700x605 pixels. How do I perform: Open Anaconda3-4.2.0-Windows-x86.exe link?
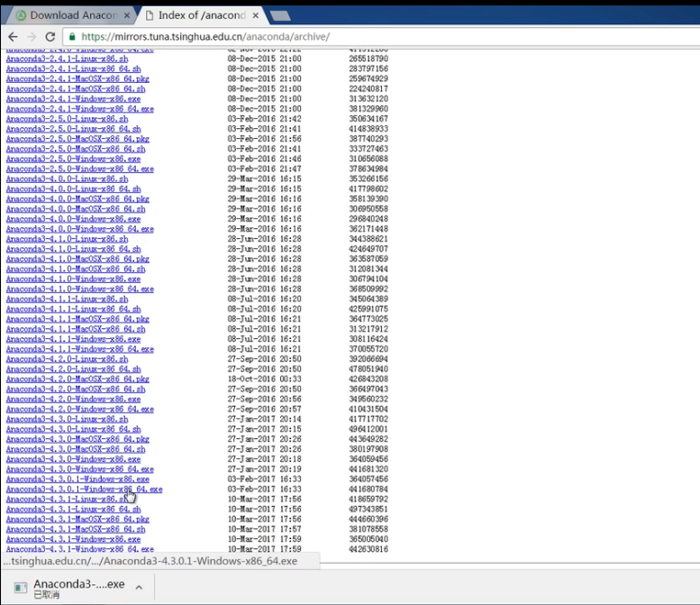73,399
